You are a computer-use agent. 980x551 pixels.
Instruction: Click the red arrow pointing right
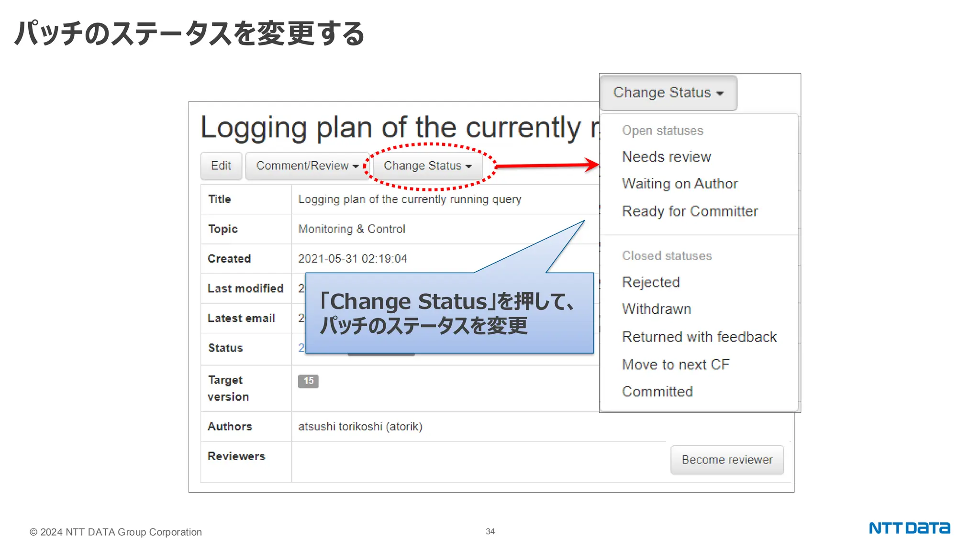(546, 165)
